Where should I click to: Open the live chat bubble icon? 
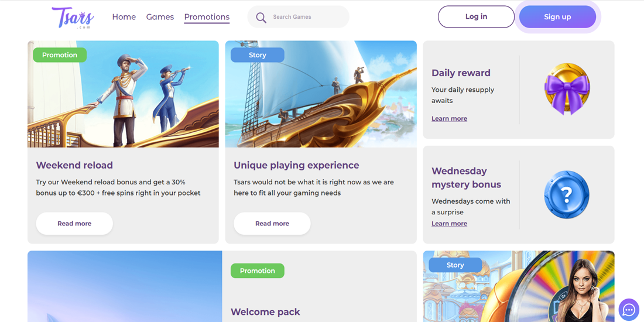pyautogui.click(x=629, y=310)
